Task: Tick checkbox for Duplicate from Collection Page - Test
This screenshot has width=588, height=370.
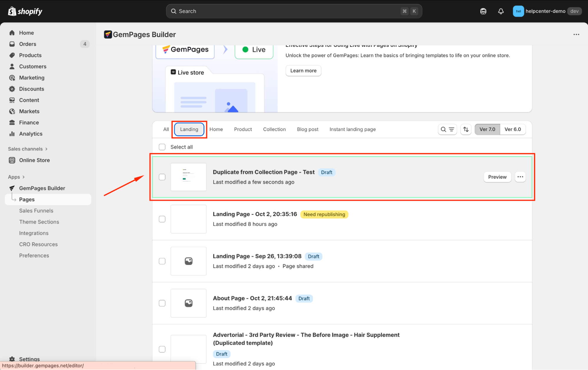Action: [x=162, y=177]
